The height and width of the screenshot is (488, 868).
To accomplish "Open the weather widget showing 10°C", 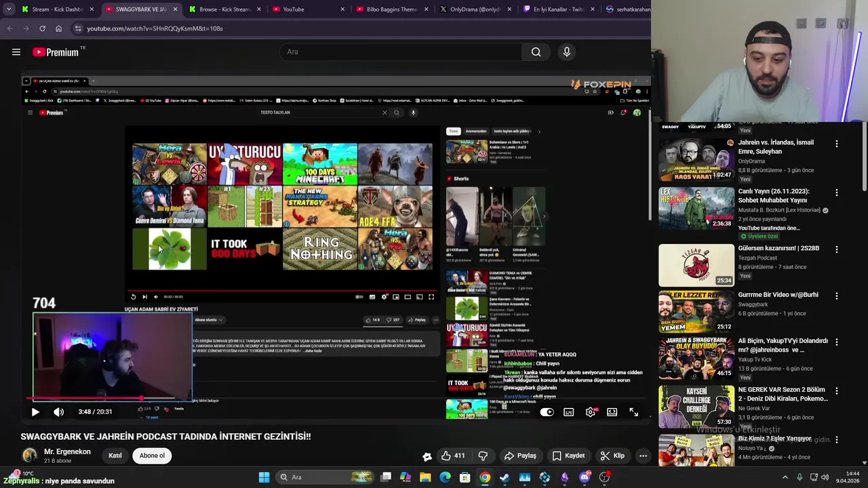I will tap(20, 473).
